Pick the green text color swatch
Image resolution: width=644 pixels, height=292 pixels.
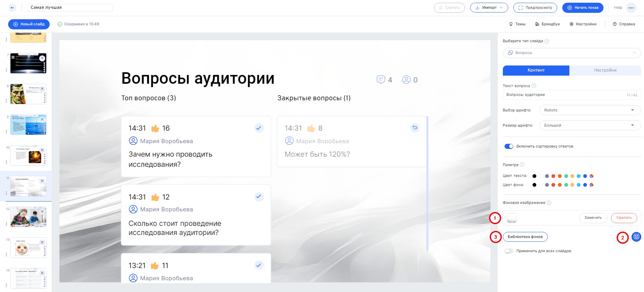point(566,176)
